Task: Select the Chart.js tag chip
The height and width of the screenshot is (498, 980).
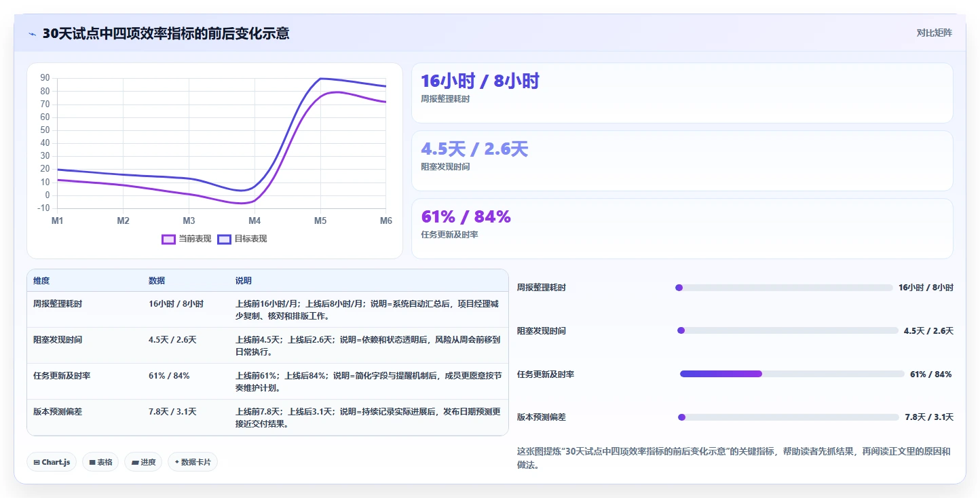Action: [52, 462]
